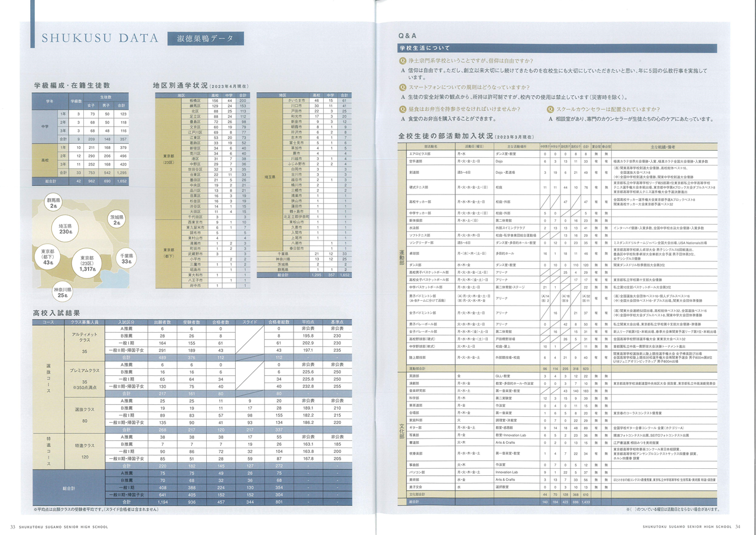Click the 卓球部 club name
756x535 pixels.
(x=415, y=253)
